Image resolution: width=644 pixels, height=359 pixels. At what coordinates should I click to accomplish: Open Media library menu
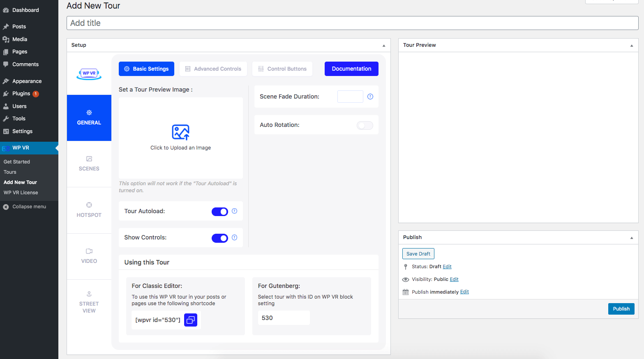point(29,39)
